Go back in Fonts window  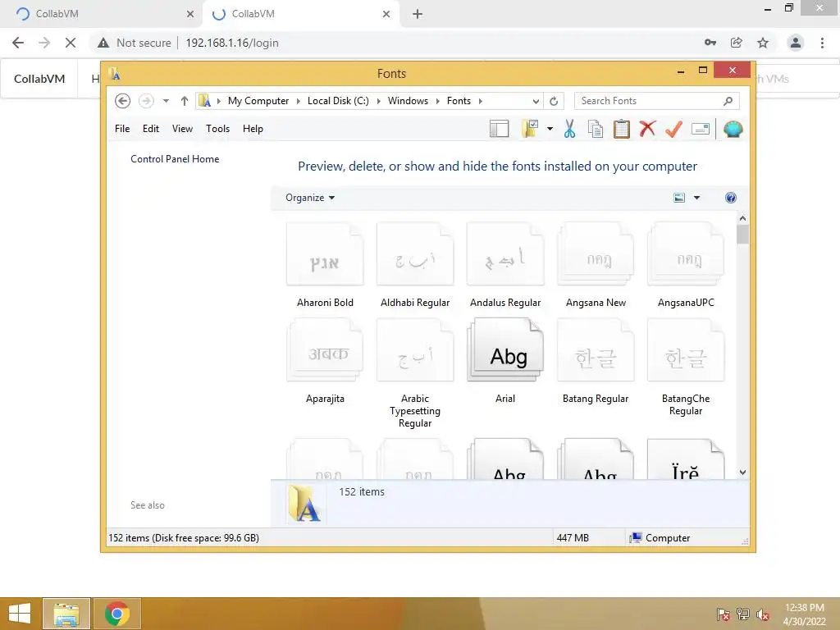pos(123,101)
